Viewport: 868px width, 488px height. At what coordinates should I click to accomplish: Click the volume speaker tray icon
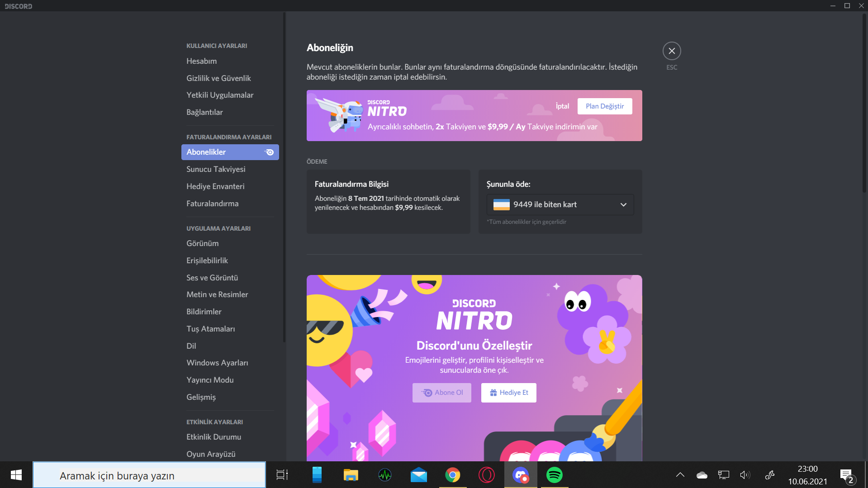pos(745,475)
